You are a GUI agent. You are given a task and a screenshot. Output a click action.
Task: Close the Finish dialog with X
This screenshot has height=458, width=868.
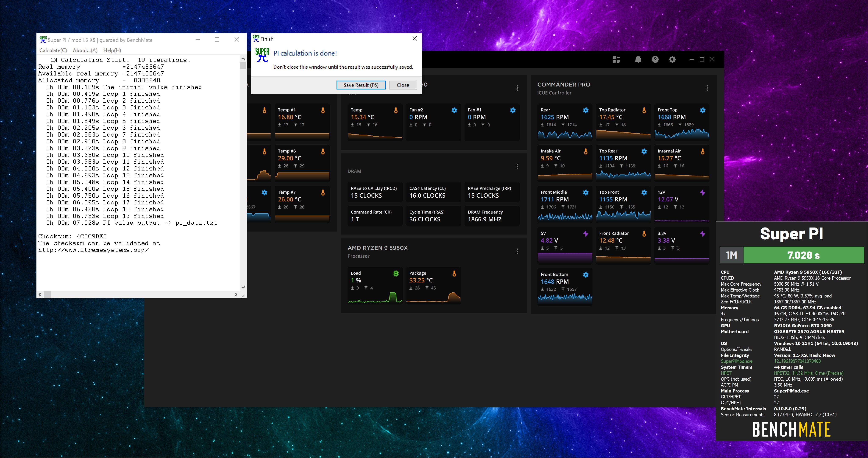point(415,38)
